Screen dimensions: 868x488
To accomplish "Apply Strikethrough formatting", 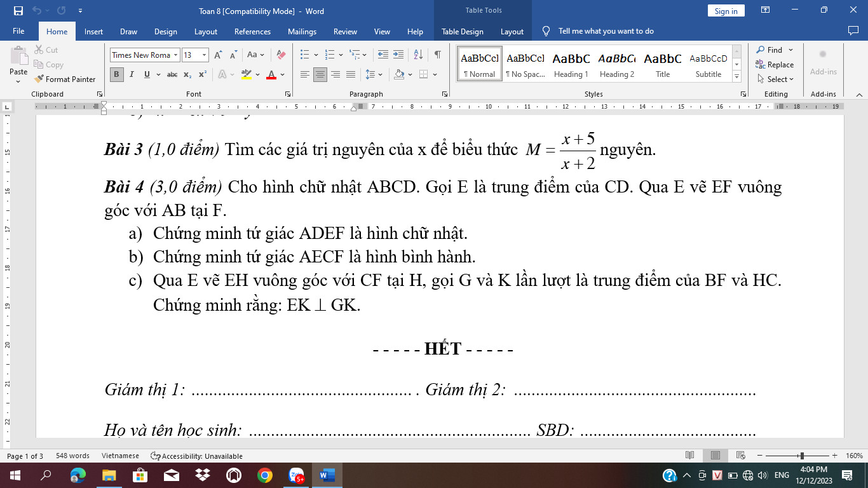I will [172, 74].
